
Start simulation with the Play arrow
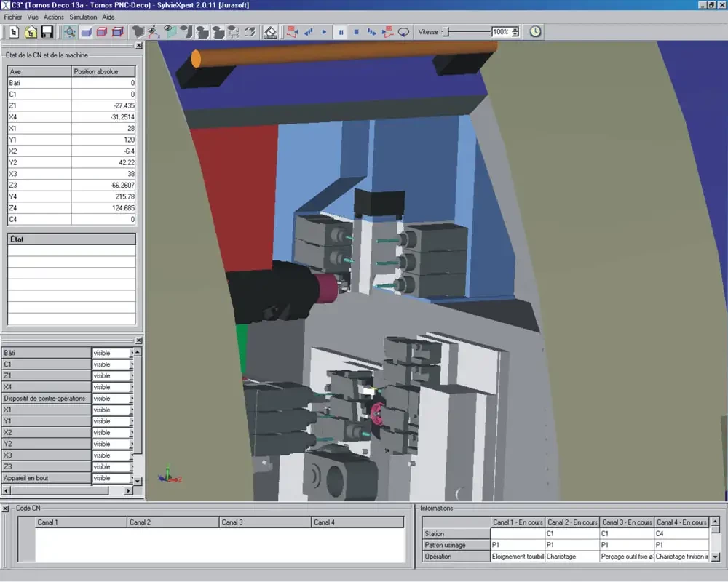click(325, 32)
